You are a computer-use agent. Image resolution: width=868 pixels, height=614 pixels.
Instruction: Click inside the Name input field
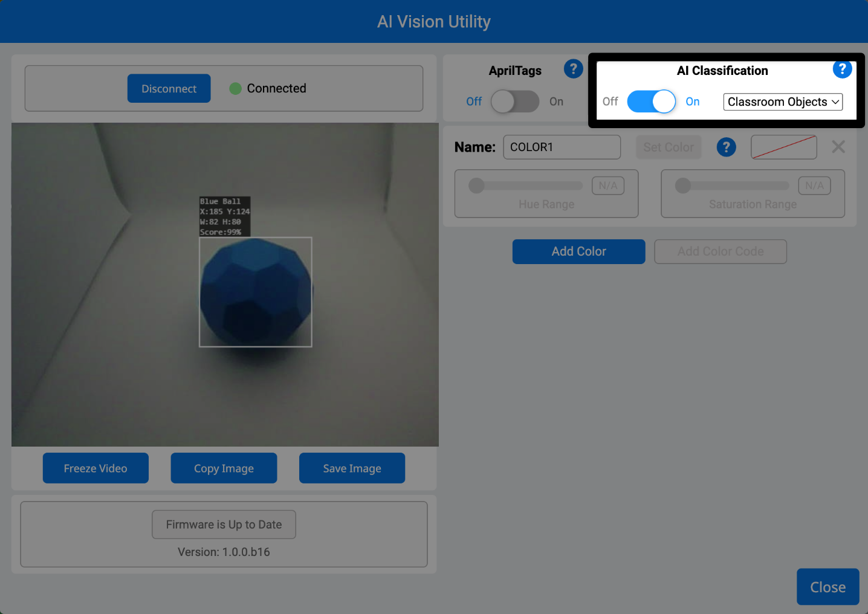coord(561,147)
